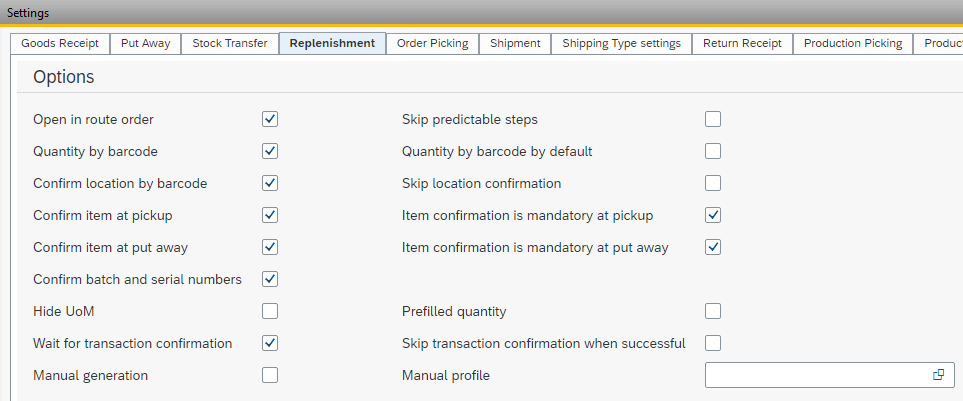The height and width of the screenshot is (401, 963).
Task: Check the Prefilled quantity option
Action: point(713,311)
